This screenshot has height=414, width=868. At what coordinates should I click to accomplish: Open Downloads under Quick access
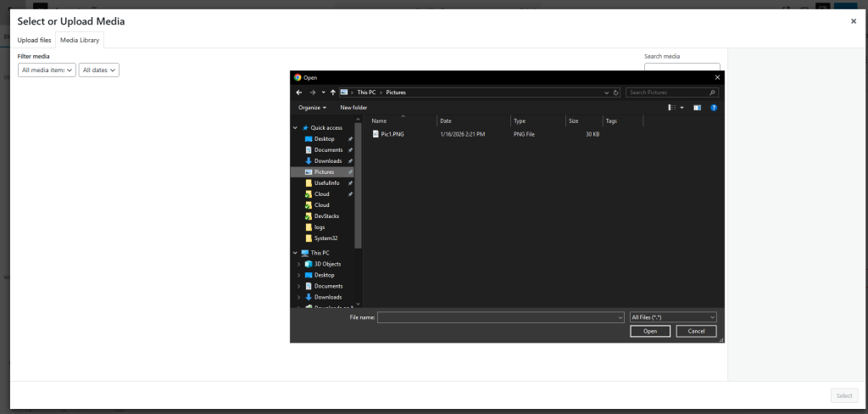(x=327, y=160)
